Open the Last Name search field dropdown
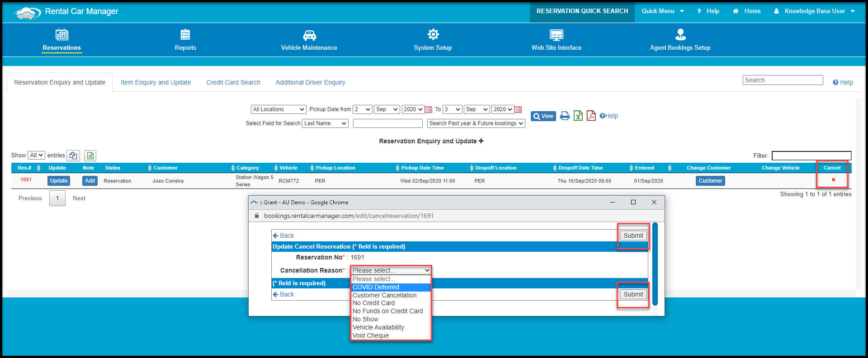The height and width of the screenshot is (358, 868). point(325,123)
